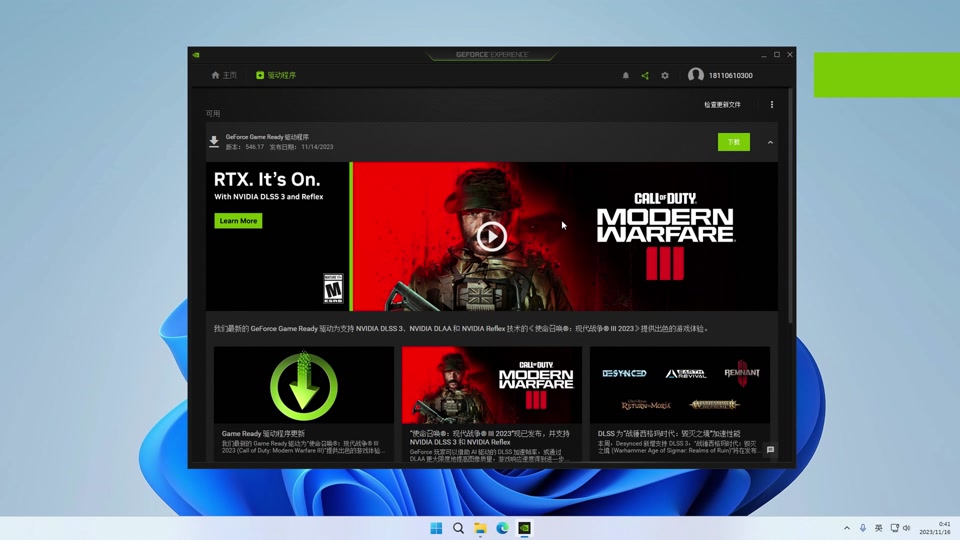960x540 pixels.
Task: Collapse the Game Ready driver details chevron
Action: 770,142
